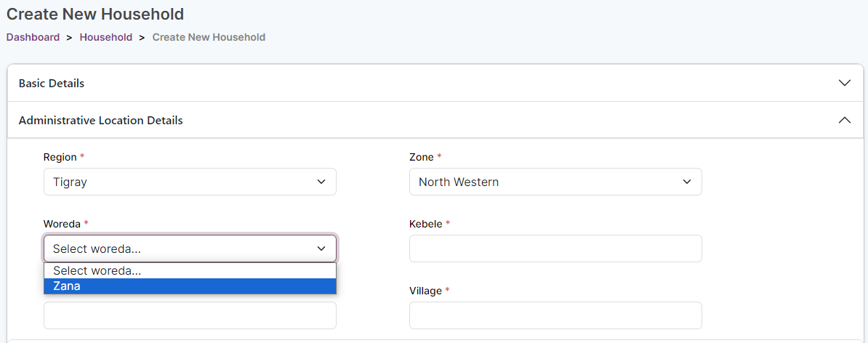The image size is (868, 343).
Task: Focus the Village text field
Action: 555,315
